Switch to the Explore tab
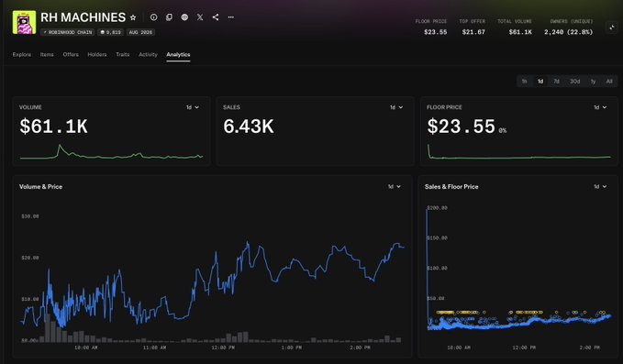623x364 pixels. (x=22, y=54)
